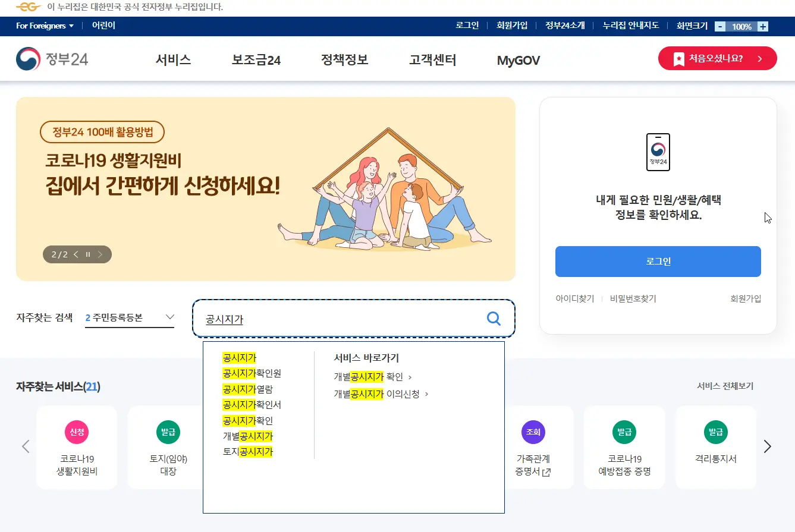Click the 코로나19 생활지원비 banner

coord(266,189)
